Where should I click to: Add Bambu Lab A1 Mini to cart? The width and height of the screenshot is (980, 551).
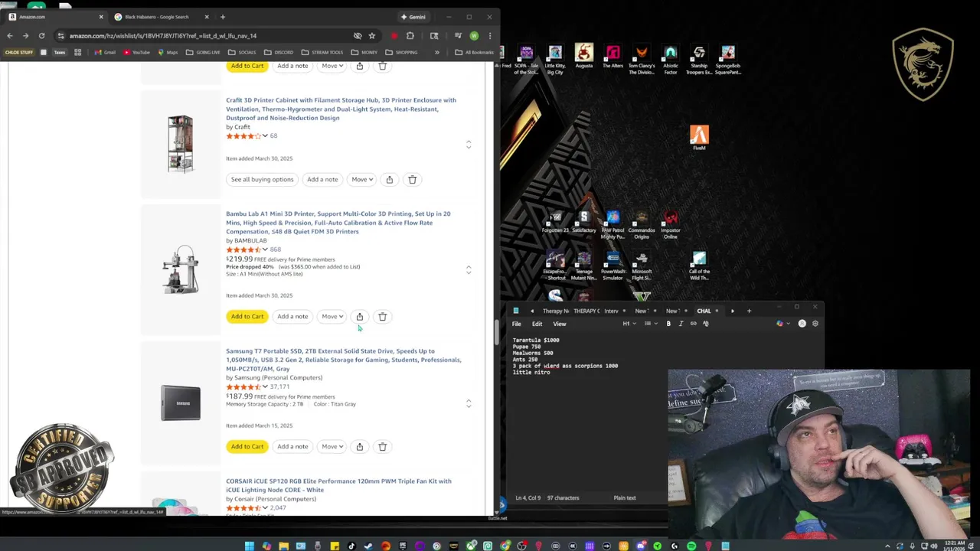pos(247,316)
